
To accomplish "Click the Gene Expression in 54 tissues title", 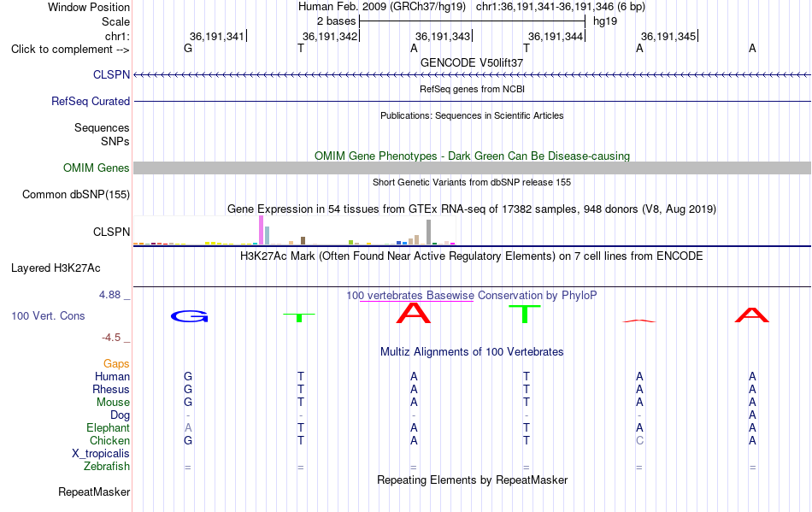I will [x=472, y=209].
